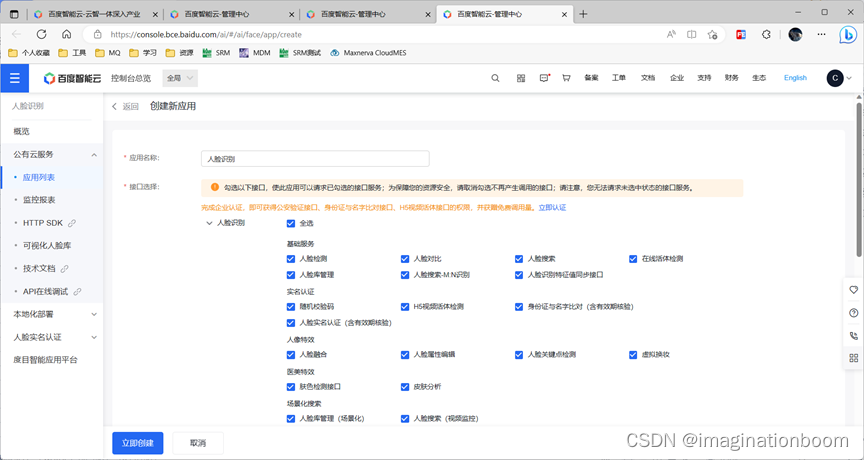Click the 立即创建 button
The image size is (864, 460).
pyautogui.click(x=138, y=443)
